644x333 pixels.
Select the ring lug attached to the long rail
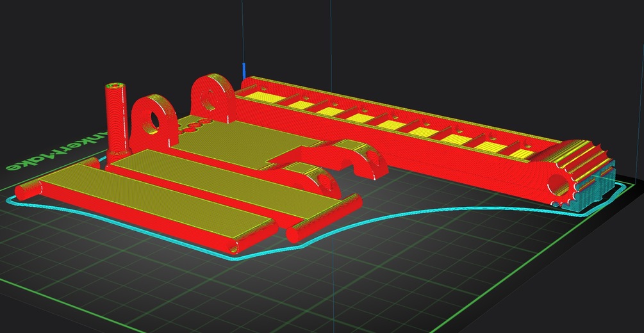[x=213, y=98]
